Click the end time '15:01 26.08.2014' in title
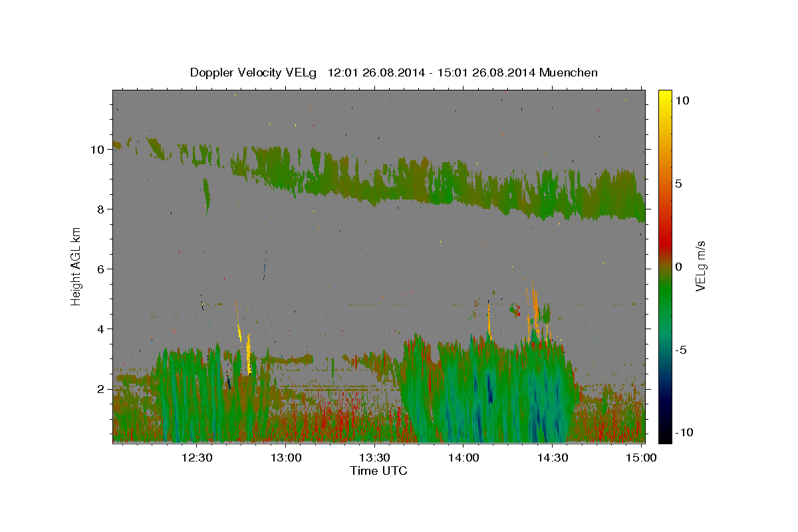798x532 pixels. (486, 72)
